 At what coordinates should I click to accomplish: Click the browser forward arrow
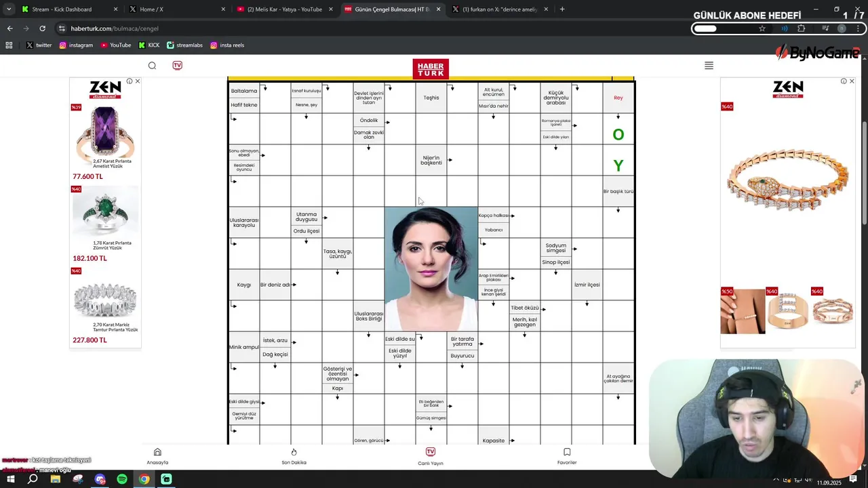click(x=26, y=28)
